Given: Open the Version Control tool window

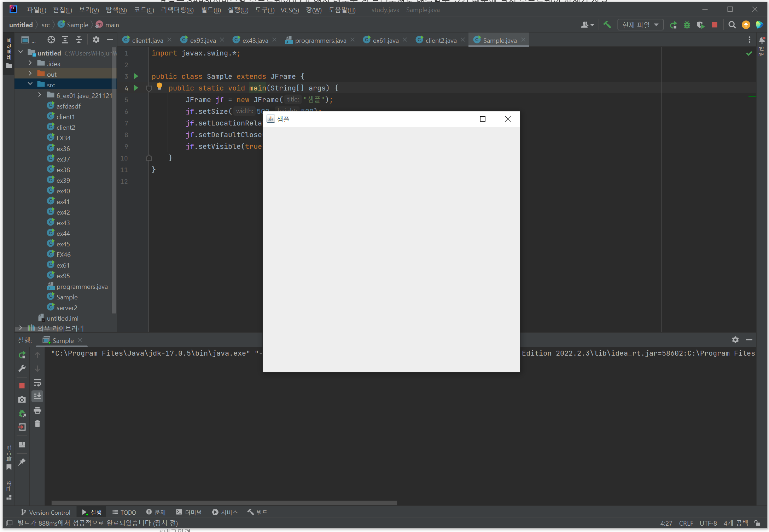Looking at the screenshot, I should [x=46, y=512].
